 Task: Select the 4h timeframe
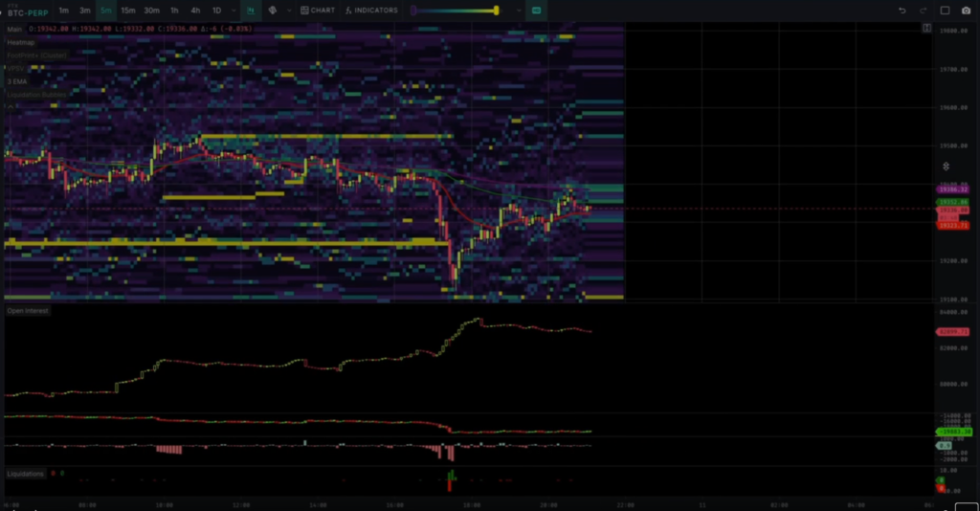[195, 11]
